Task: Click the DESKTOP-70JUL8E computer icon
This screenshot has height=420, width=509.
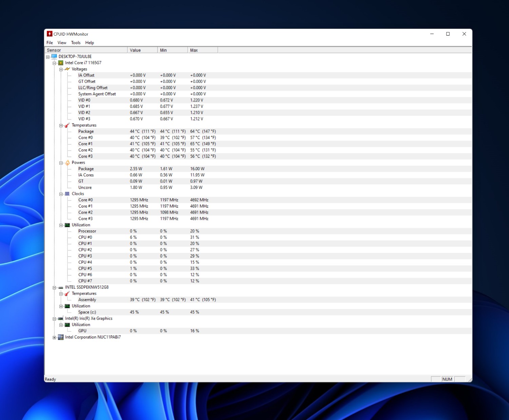Action: coord(54,57)
